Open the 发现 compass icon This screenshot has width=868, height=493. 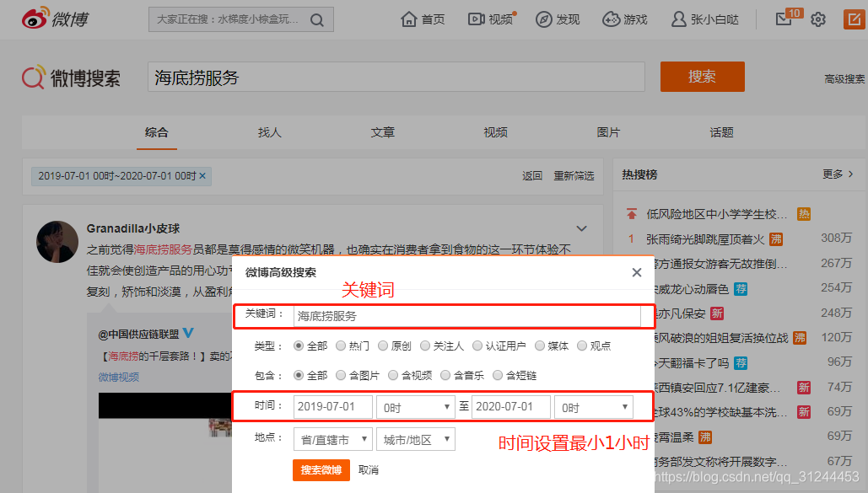pyautogui.click(x=543, y=19)
